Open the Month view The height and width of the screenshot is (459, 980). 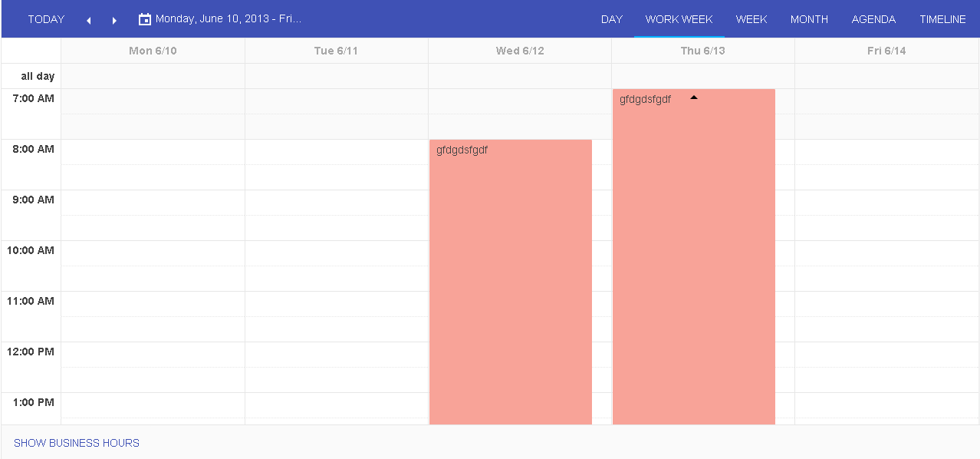(809, 19)
